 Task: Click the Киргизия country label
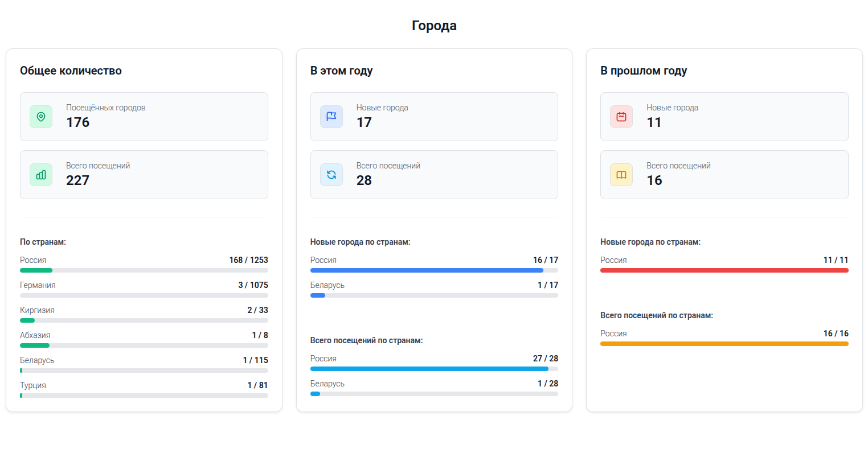(37, 310)
